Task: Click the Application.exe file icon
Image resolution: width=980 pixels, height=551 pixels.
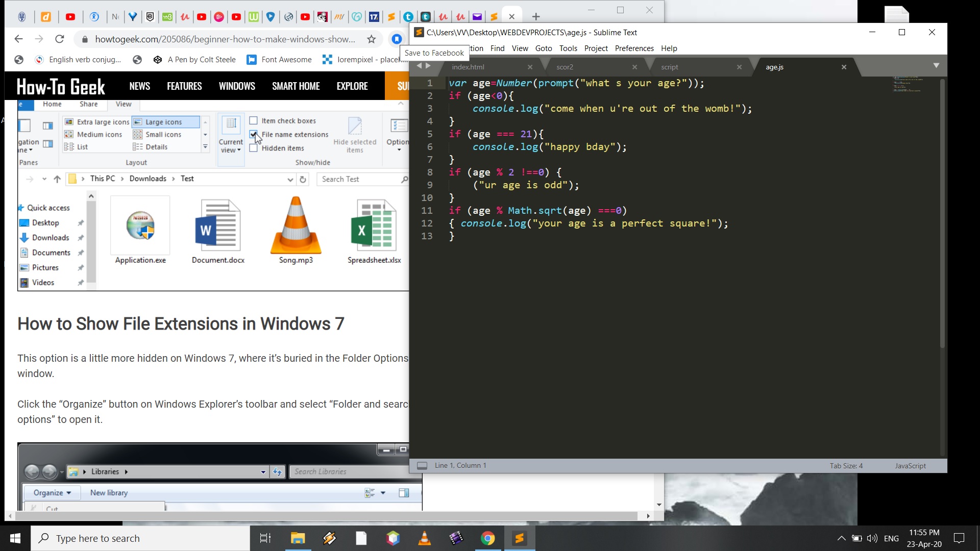Action: [x=140, y=230]
